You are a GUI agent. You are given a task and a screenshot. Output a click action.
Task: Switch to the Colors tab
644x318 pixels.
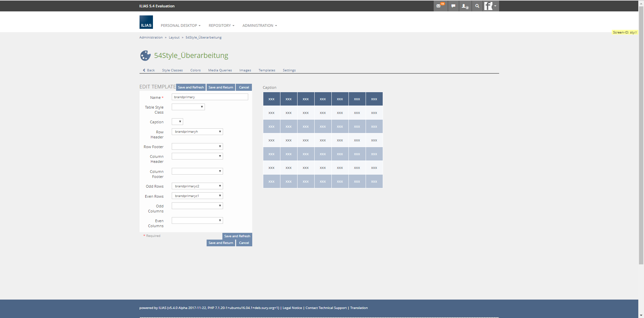tap(195, 70)
